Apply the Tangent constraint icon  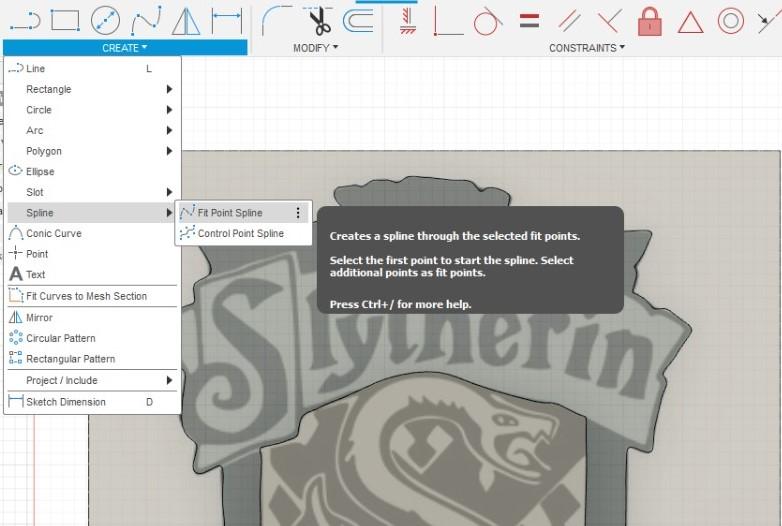[488, 21]
